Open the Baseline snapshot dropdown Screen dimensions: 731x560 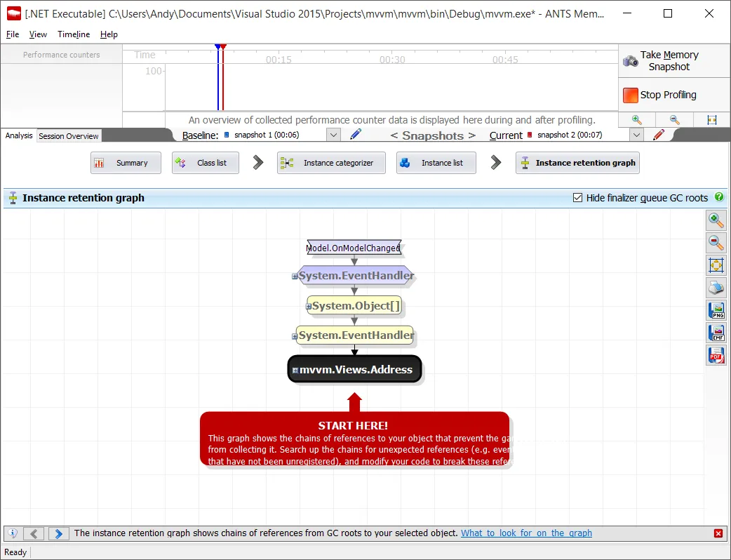point(333,135)
